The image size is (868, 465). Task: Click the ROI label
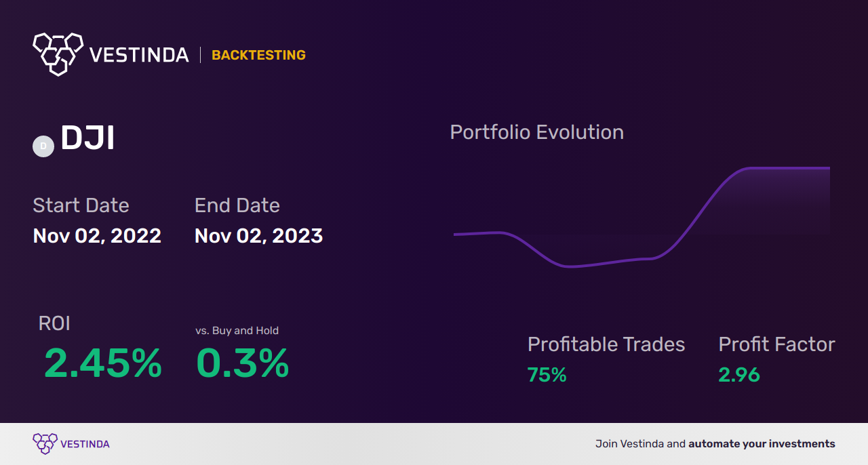54,323
